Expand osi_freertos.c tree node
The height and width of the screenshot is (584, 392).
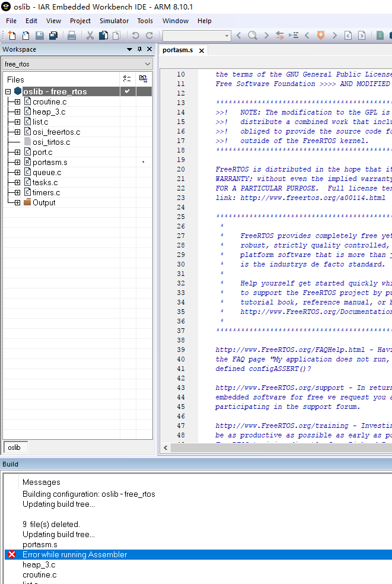point(18,132)
